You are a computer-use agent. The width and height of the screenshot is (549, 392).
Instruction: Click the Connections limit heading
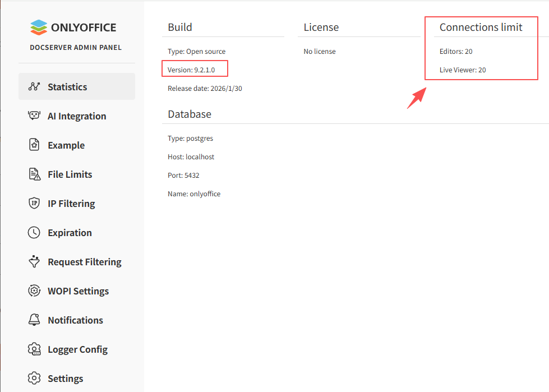481,27
